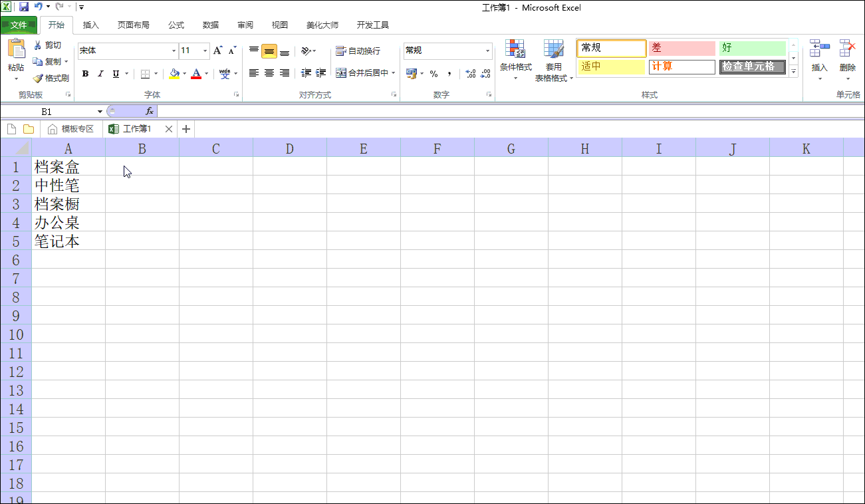Decrease decimal places
This screenshot has height=504, width=865.
(486, 74)
